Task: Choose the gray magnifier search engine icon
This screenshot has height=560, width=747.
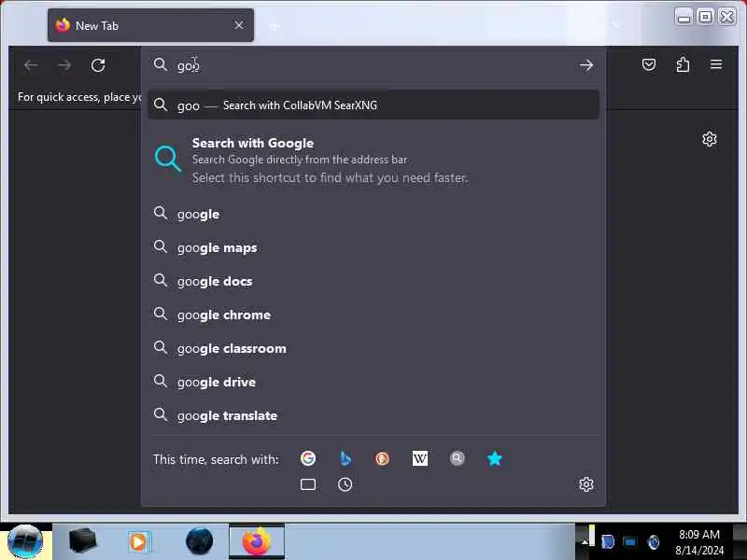Action: (x=457, y=458)
